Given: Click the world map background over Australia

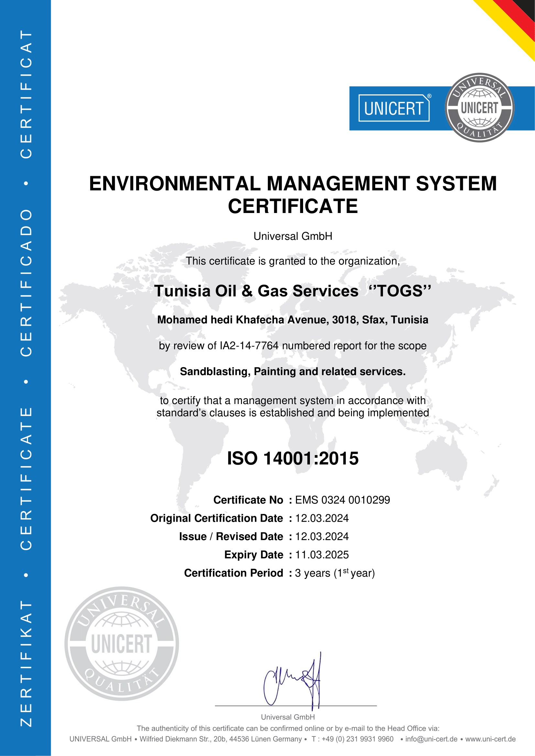Looking at the screenshot, I should pyautogui.click(x=442, y=461).
